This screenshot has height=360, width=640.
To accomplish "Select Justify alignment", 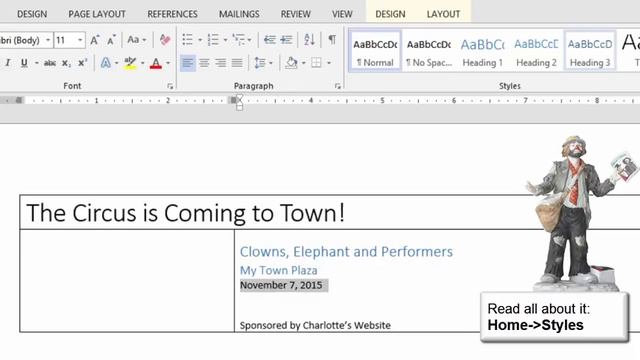I will point(237,63).
